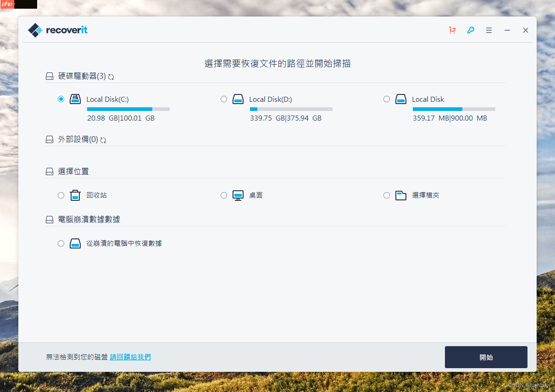
Task: Click the folder icon beside 選擇檔夾
Action: click(400, 195)
